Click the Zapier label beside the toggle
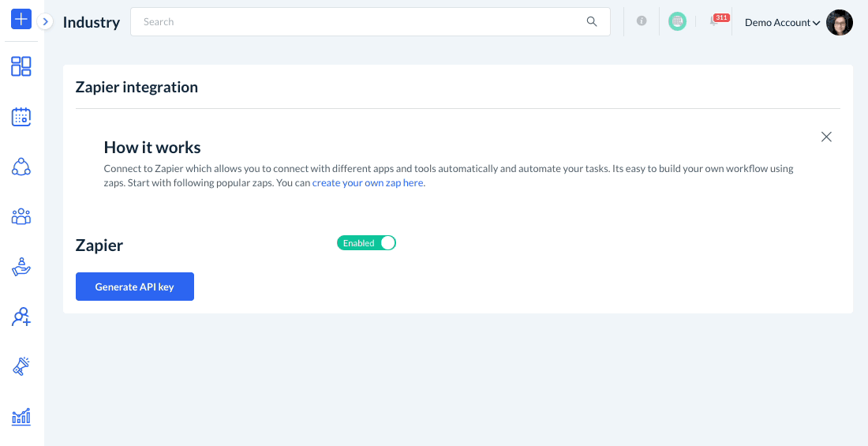Screen dimensions: 868x446 pyautogui.click(x=99, y=245)
